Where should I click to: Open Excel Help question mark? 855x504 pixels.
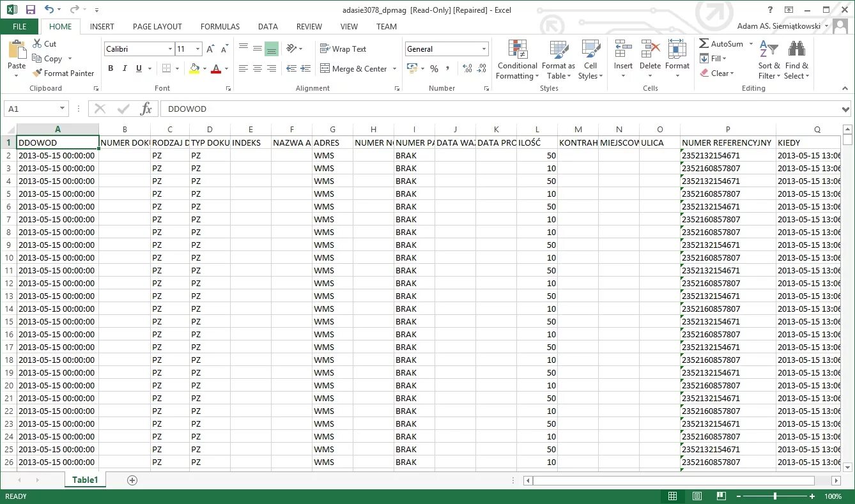(x=771, y=10)
